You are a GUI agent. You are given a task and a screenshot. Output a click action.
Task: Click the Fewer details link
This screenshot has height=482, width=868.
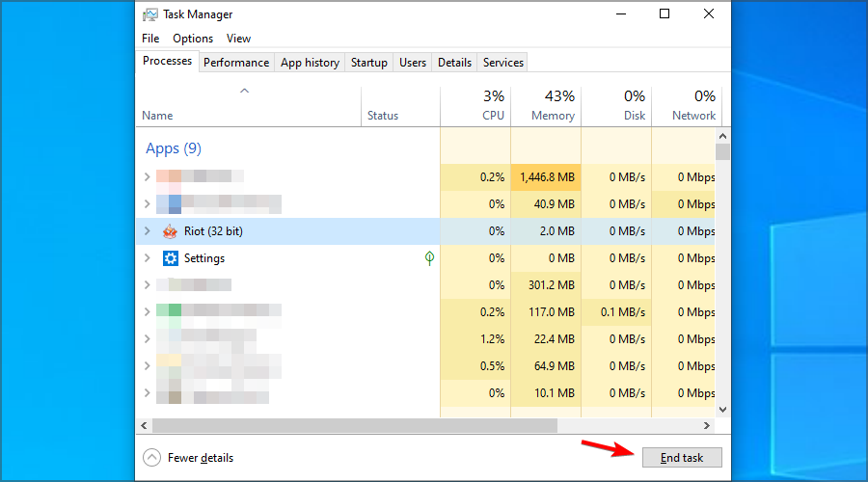point(201,458)
